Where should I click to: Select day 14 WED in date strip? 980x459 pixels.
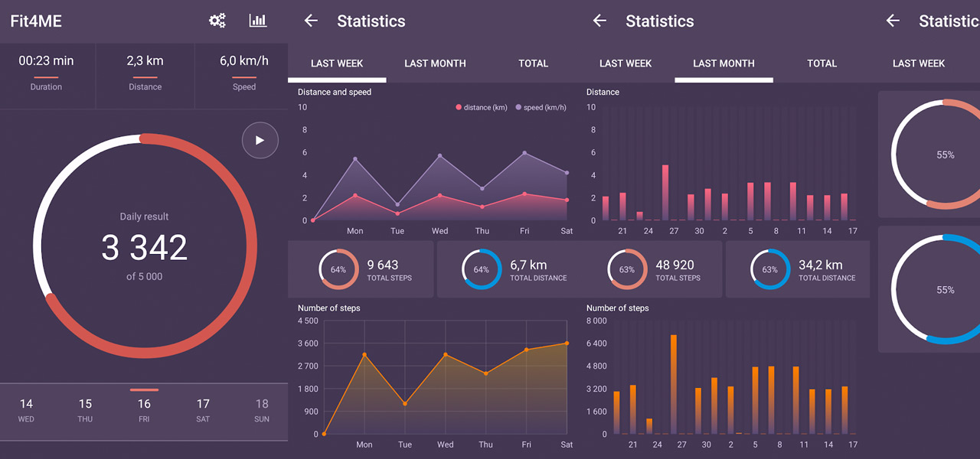(26, 410)
